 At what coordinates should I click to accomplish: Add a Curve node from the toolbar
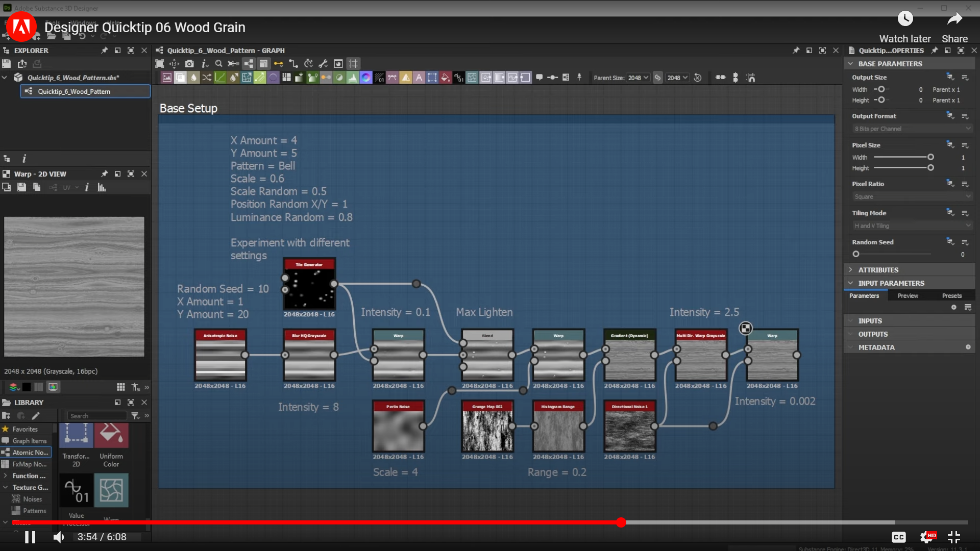point(220,78)
